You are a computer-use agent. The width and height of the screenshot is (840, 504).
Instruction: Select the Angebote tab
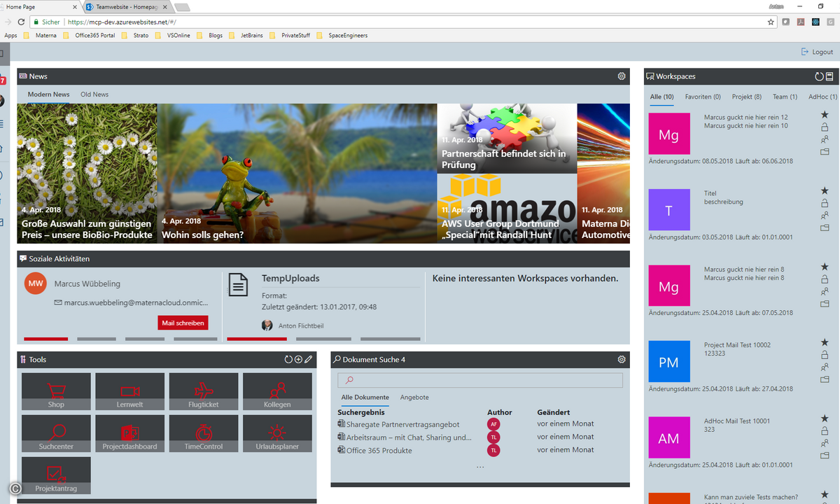click(x=414, y=398)
